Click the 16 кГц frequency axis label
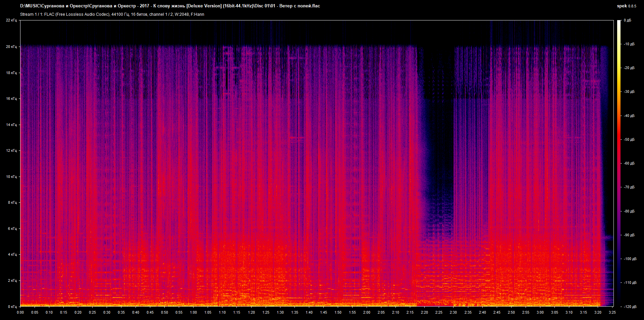This screenshot has height=320, width=644. point(11,99)
